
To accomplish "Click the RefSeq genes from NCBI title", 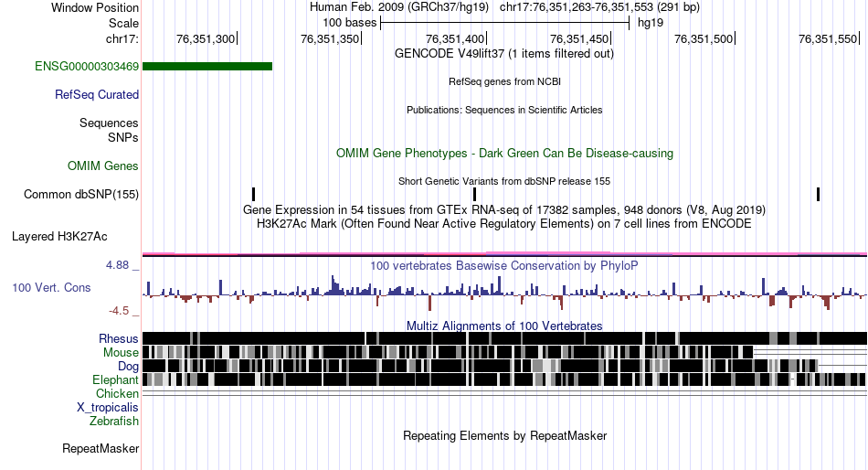I will point(504,81).
